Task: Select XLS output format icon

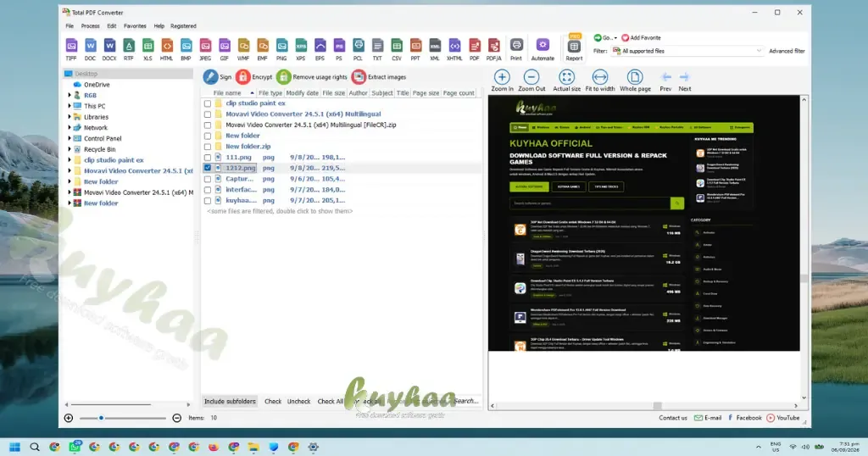Action: pos(147,46)
